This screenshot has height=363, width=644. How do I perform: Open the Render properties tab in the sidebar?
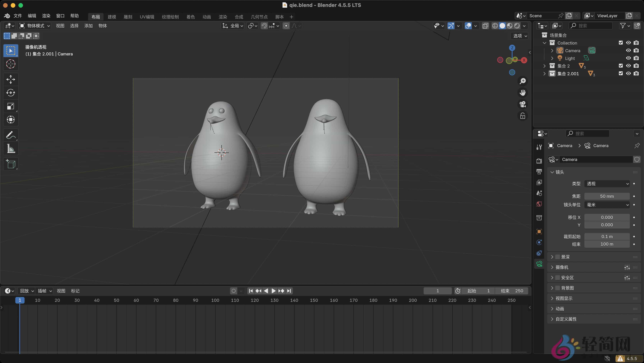coord(539,160)
